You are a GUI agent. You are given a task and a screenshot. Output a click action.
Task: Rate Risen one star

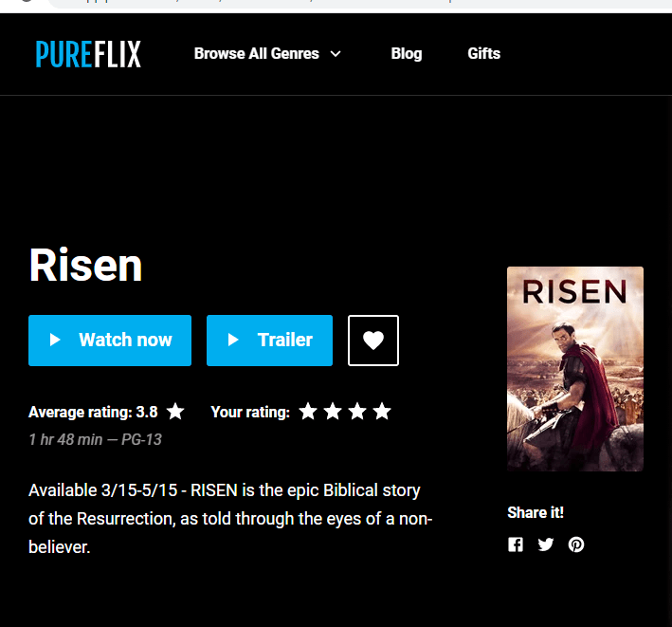[x=308, y=412]
